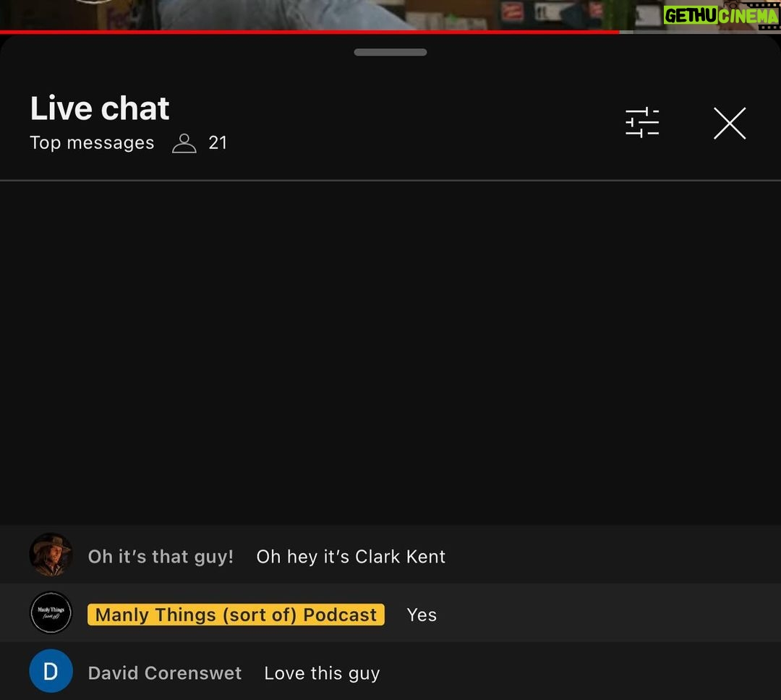Open Manly Things (sort of) Podcast channel badge
781x700 pixels.
(x=236, y=615)
